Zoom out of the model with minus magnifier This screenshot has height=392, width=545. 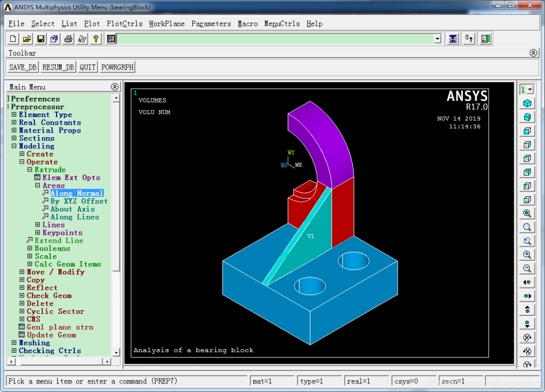(527, 268)
